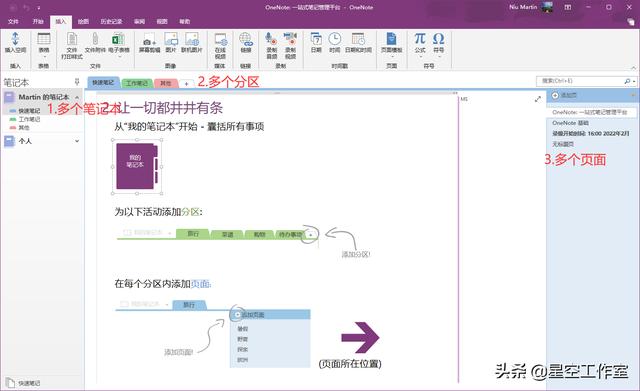Insert the date with the 日期 icon
The width and height of the screenshot is (640, 391).
316,39
